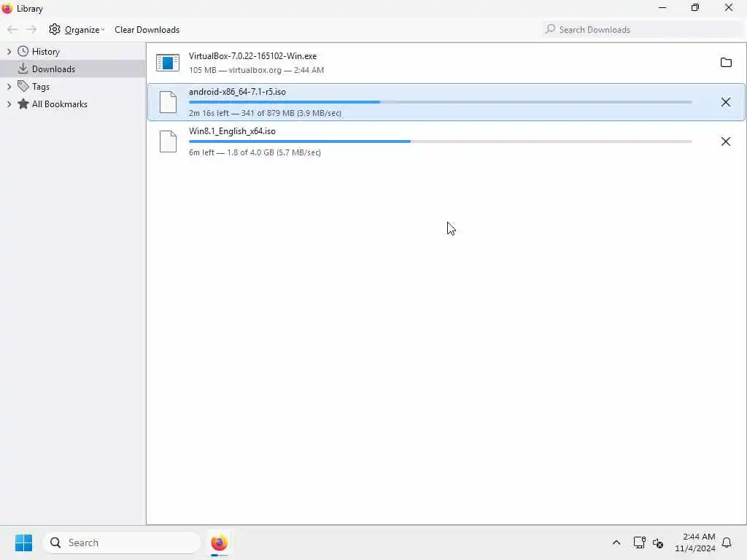747x560 pixels.
Task: Click the History clock icon
Action: pyautogui.click(x=23, y=51)
